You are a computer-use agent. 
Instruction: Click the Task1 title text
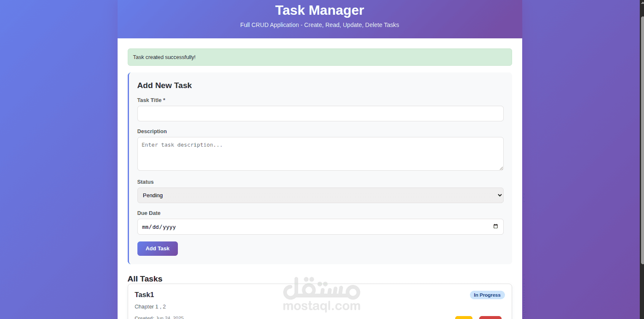[x=145, y=295]
